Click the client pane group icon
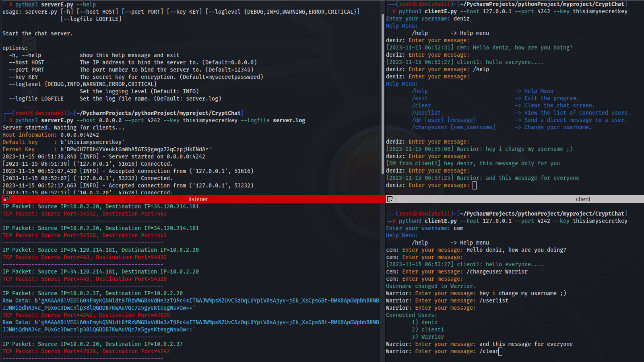This screenshot has width=644, height=362. point(390,199)
